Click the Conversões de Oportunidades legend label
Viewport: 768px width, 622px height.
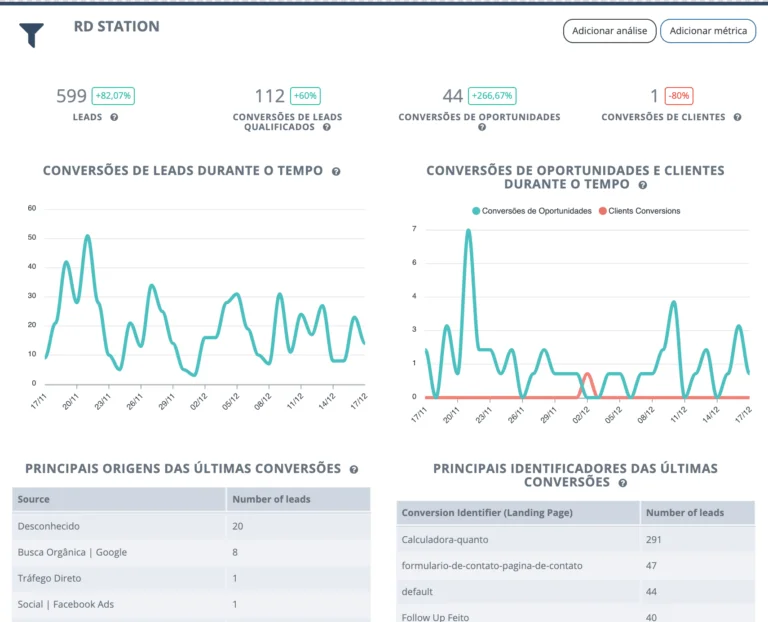(x=536, y=211)
